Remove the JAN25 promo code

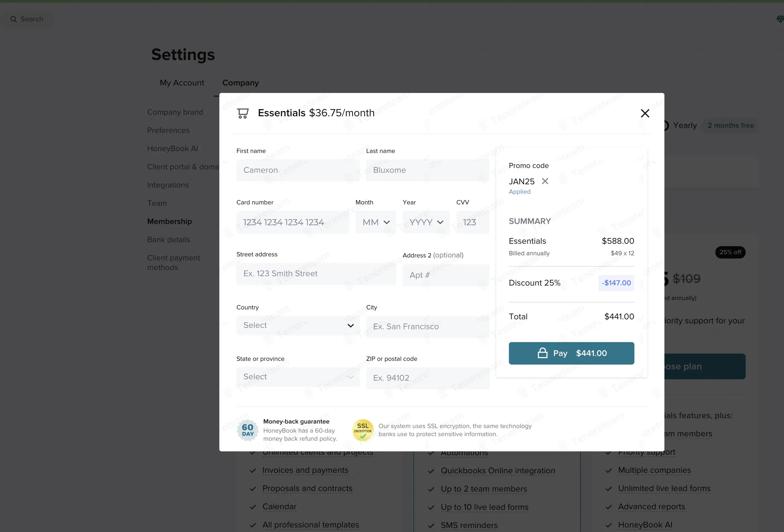click(x=545, y=181)
